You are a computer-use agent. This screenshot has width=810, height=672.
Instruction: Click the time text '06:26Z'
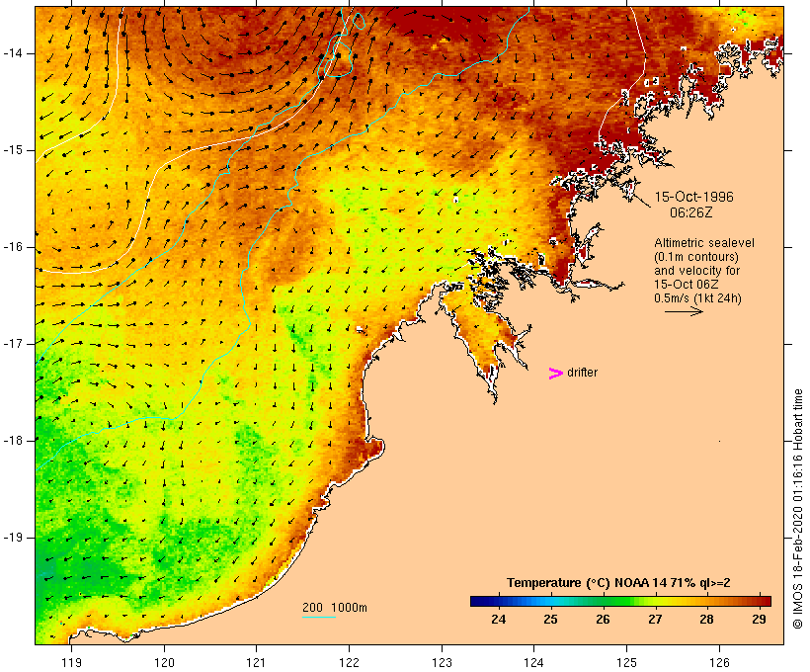[x=691, y=212]
